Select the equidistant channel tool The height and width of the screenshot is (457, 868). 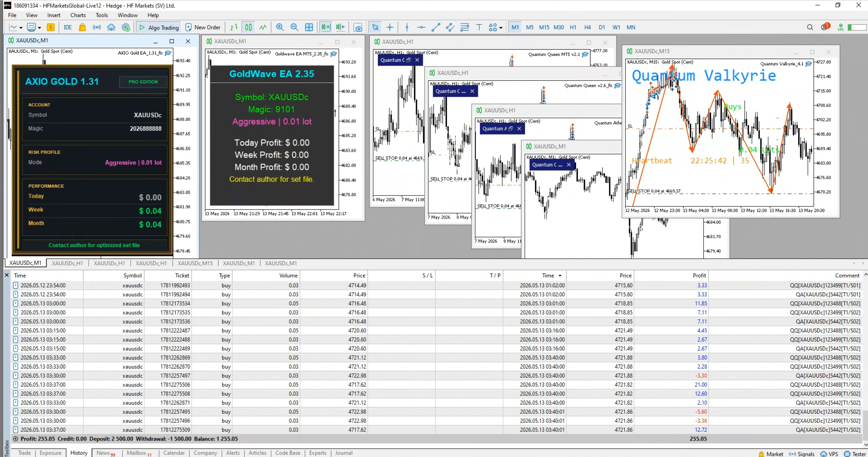pyautogui.click(x=450, y=27)
